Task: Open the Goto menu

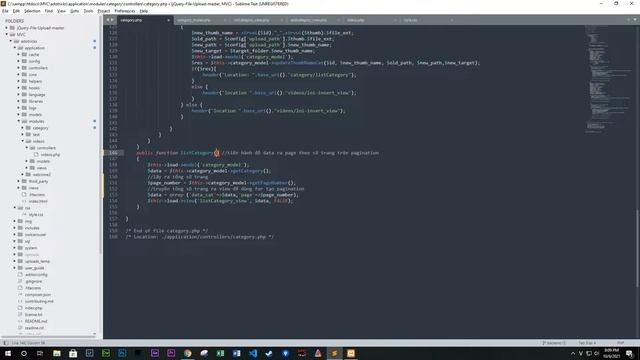Action: tap(75, 11)
